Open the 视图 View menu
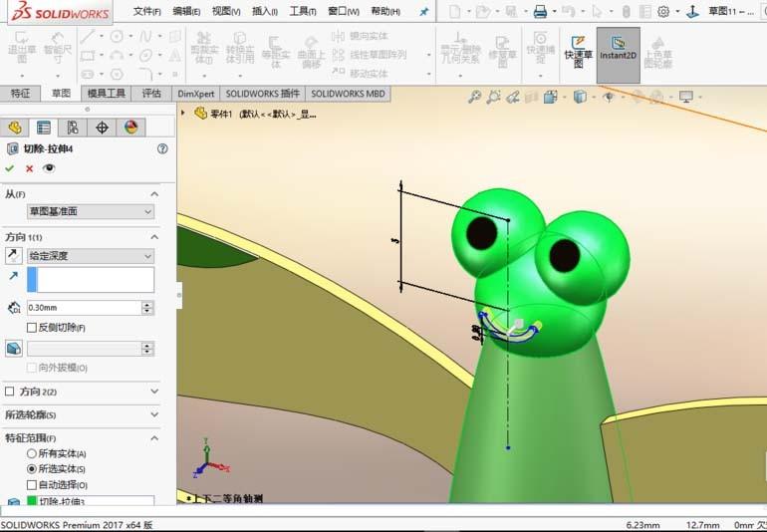 (x=226, y=11)
